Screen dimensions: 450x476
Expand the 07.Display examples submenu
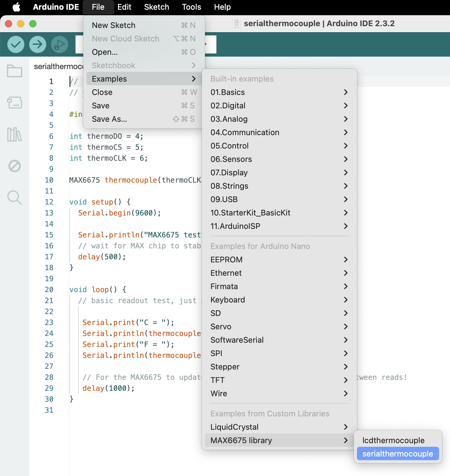pyautogui.click(x=279, y=173)
